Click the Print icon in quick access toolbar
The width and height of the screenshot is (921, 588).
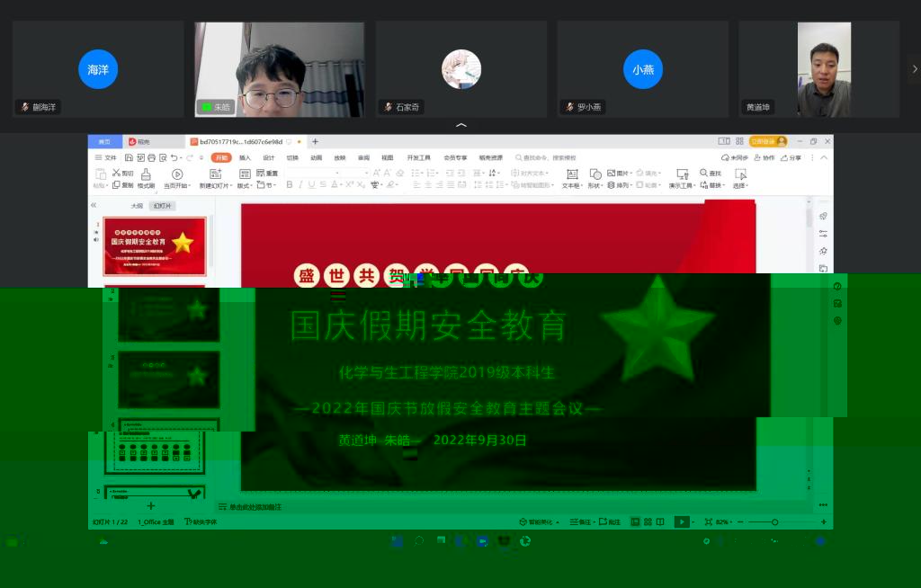point(151,157)
